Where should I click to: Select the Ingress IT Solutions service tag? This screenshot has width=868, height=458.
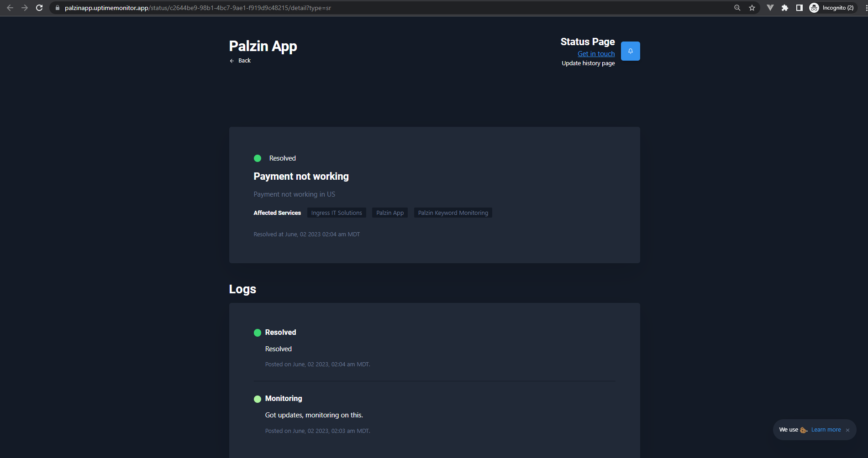pos(337,213)
